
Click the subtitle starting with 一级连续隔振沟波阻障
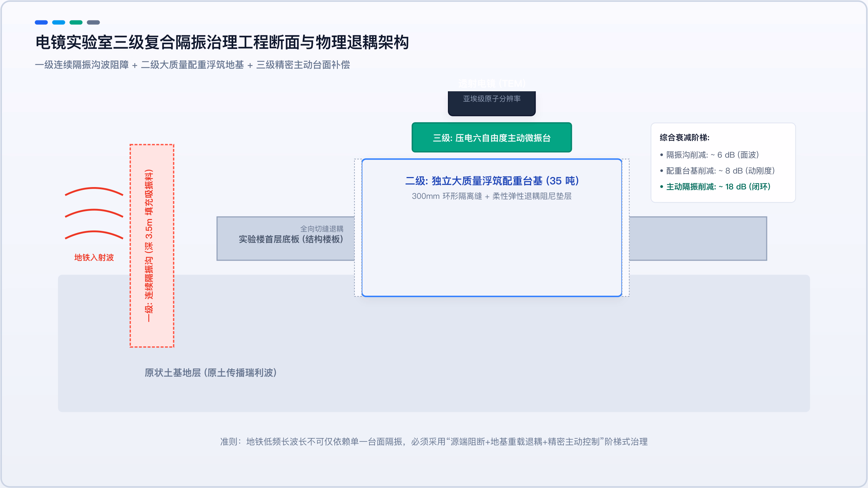192,65
